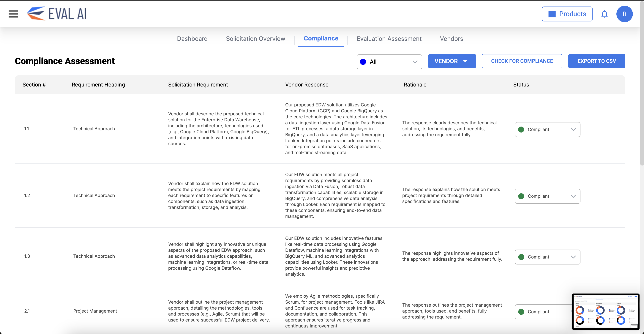Click rationale text for section 1.1
The height and width of the screenshot is (334, 644).
click(449, 129)
